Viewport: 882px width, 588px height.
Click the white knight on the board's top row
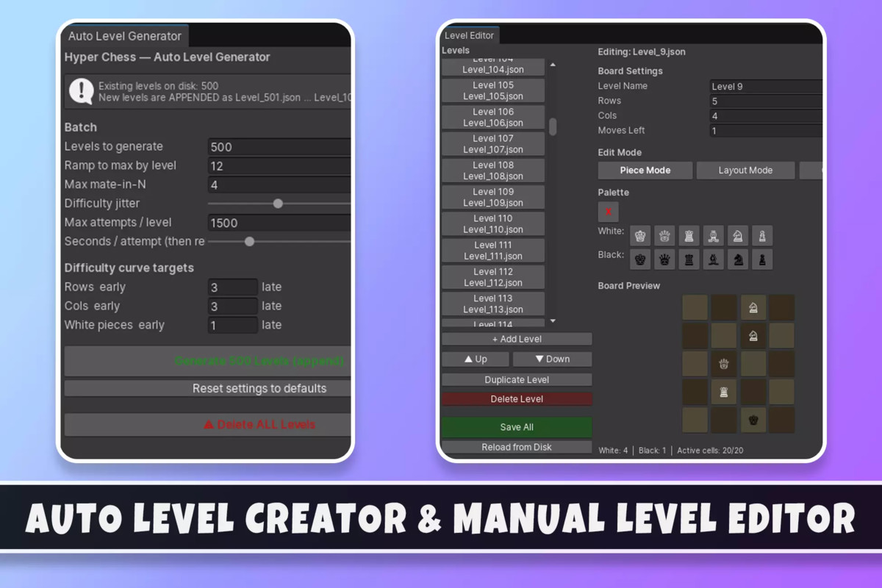click(x=753, y=308)
